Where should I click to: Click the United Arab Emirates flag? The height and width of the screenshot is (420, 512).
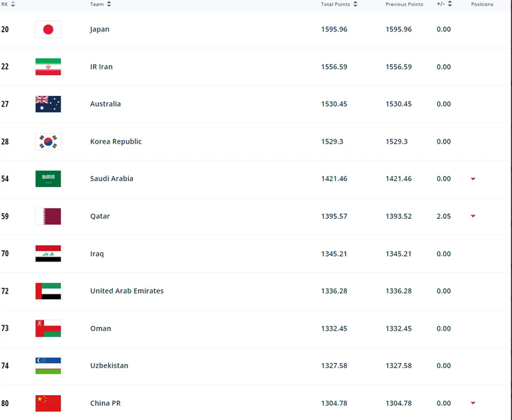tap(48, 291)
